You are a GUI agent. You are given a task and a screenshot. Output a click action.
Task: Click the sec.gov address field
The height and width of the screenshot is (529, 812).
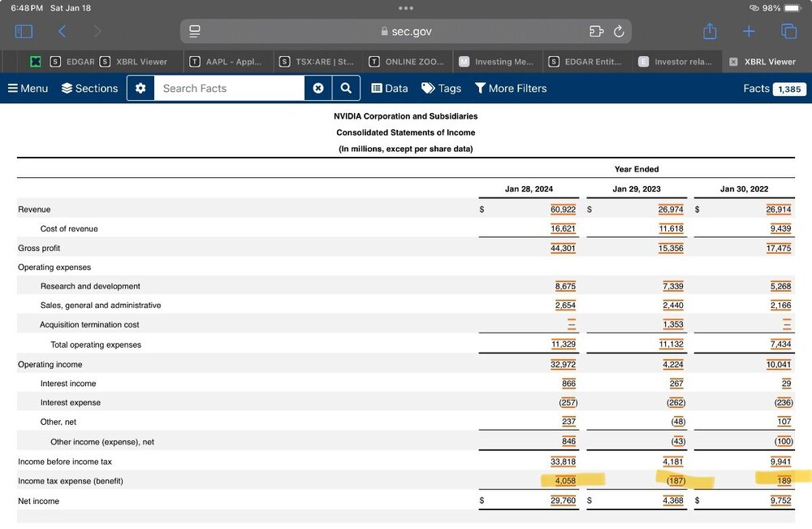pos(406,32)
